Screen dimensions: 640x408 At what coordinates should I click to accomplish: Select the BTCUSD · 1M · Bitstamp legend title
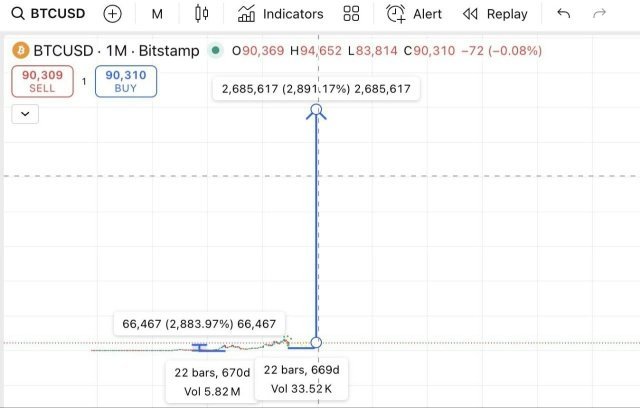point(115,50)
